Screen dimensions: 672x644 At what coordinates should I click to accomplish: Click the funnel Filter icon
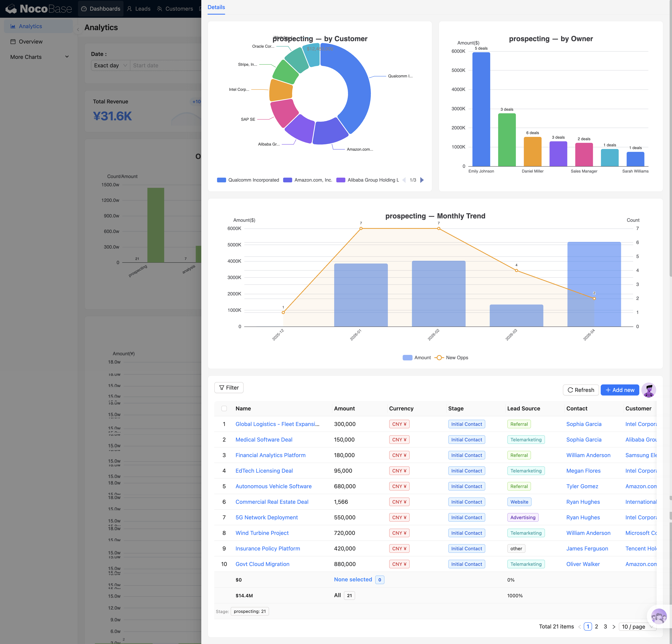[222, 388]
